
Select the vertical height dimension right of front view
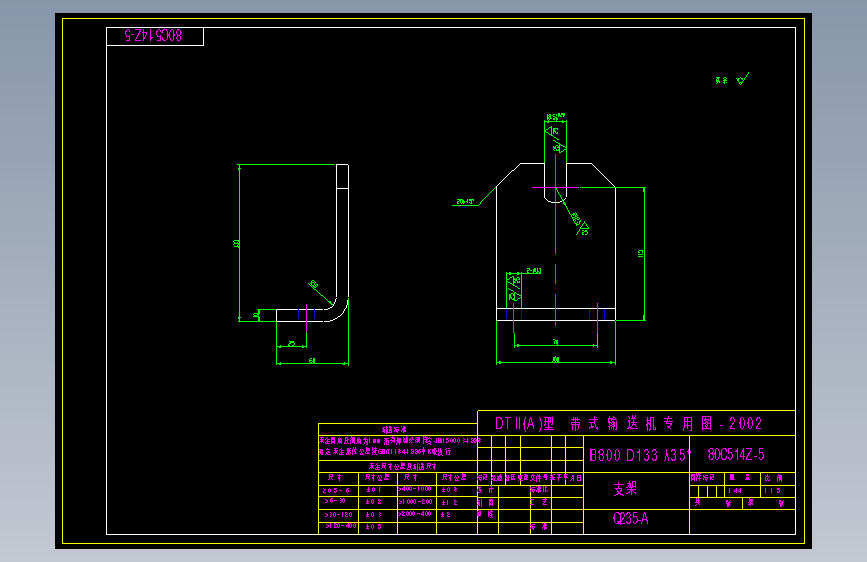(x=643, y=253)
